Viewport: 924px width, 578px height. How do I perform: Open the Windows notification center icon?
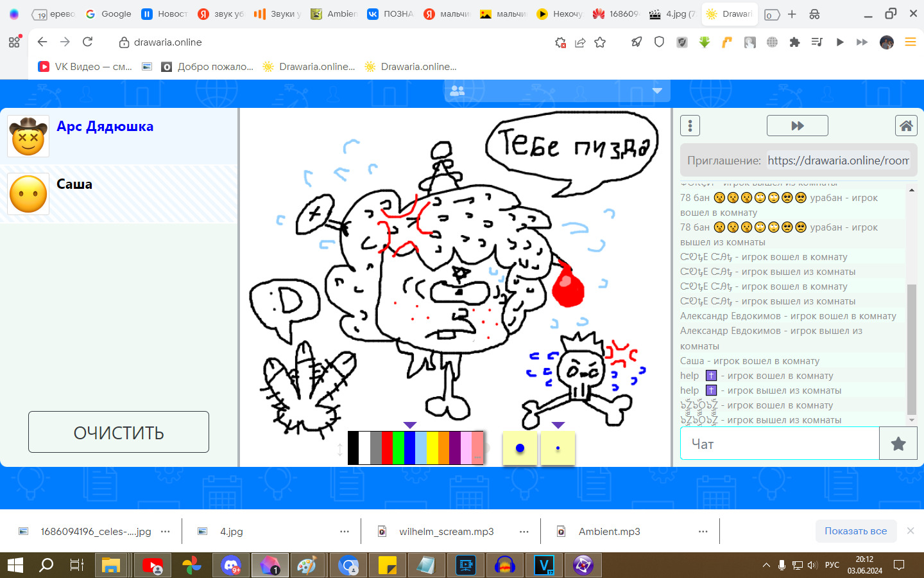tap(899, 565)
